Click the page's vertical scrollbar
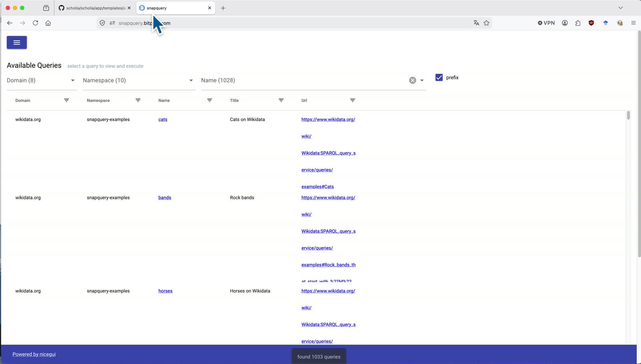The width and height of the screenshot is (641, 364). click(x=639, y=144)
